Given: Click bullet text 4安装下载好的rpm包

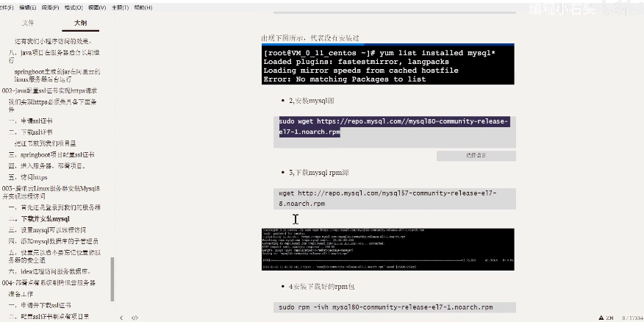Looking at the screenshot, I should 321,287.
